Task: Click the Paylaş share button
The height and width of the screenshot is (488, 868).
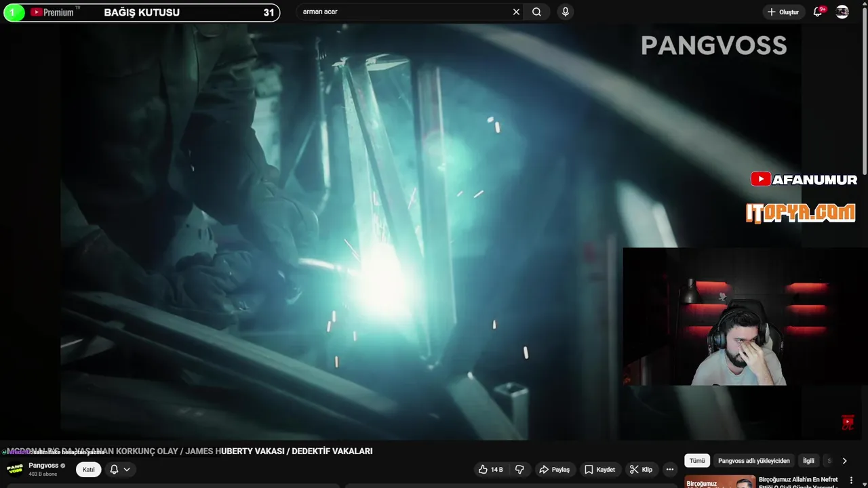Action: pos(554,470)
